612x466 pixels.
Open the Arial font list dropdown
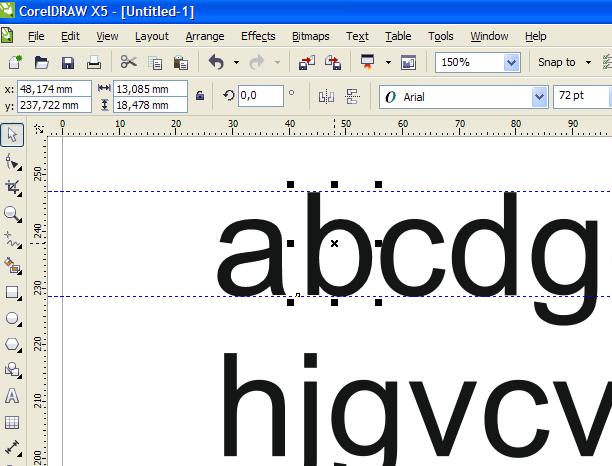pos(539,96)
